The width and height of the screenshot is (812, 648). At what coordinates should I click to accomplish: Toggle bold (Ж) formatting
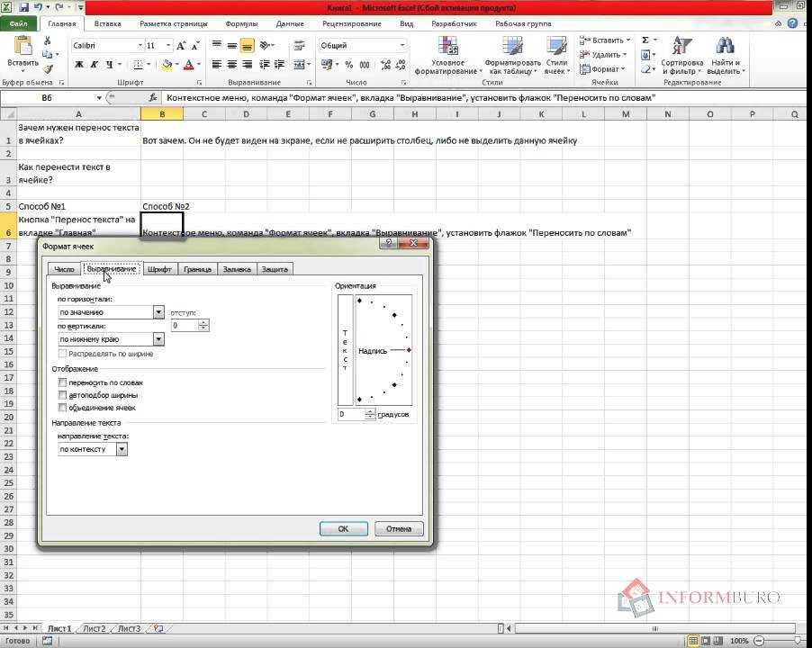coord(78,65)
